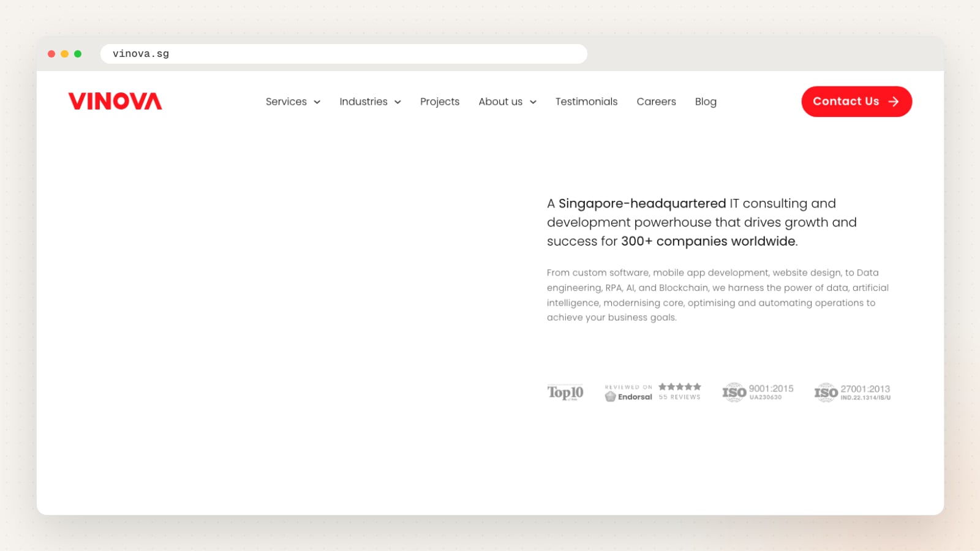Expand the Industries dropdown chevron

398,102
